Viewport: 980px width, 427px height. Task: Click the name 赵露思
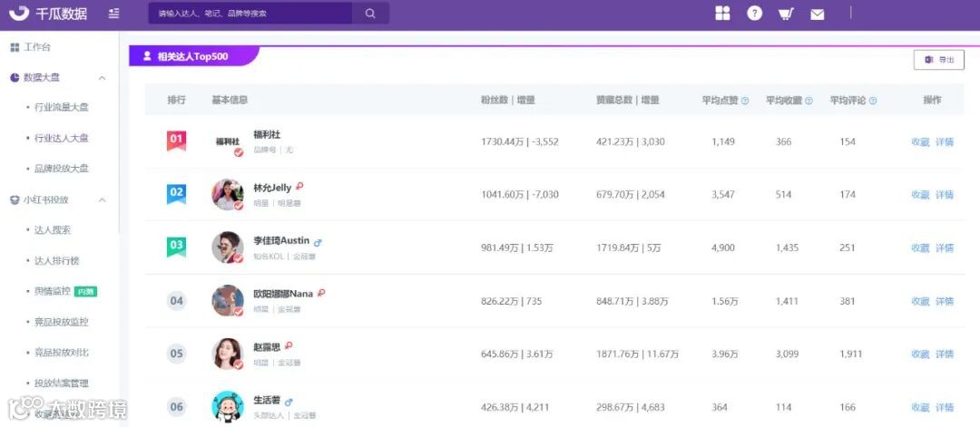coord(267,346)
